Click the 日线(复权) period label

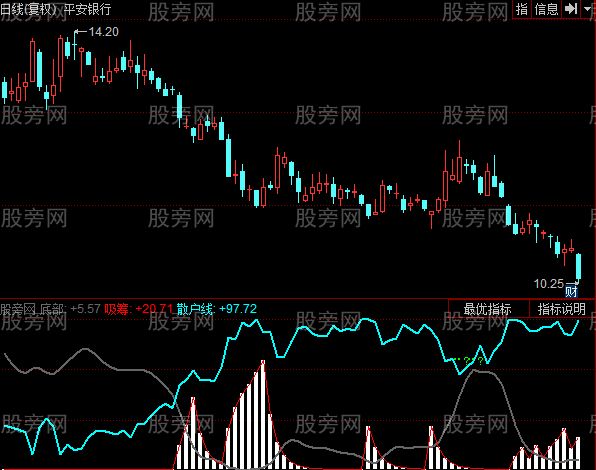click(x=29, y=9)
